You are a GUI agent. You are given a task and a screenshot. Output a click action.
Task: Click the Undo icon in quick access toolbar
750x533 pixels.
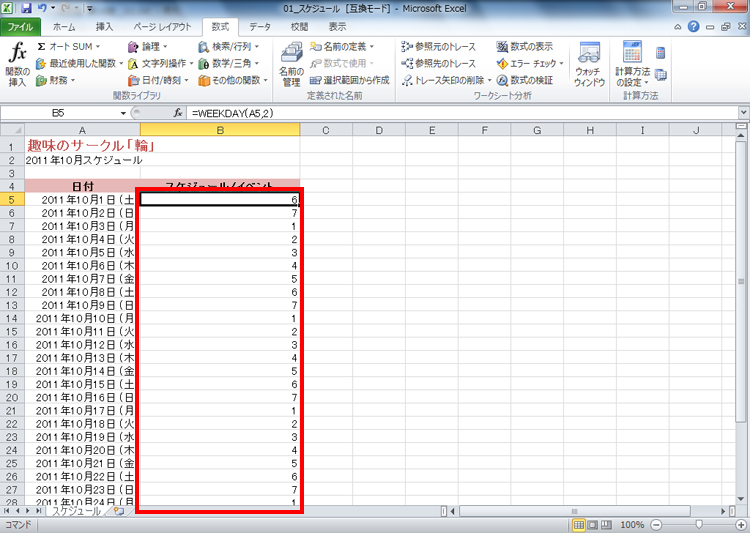click(x=42, y=8)
